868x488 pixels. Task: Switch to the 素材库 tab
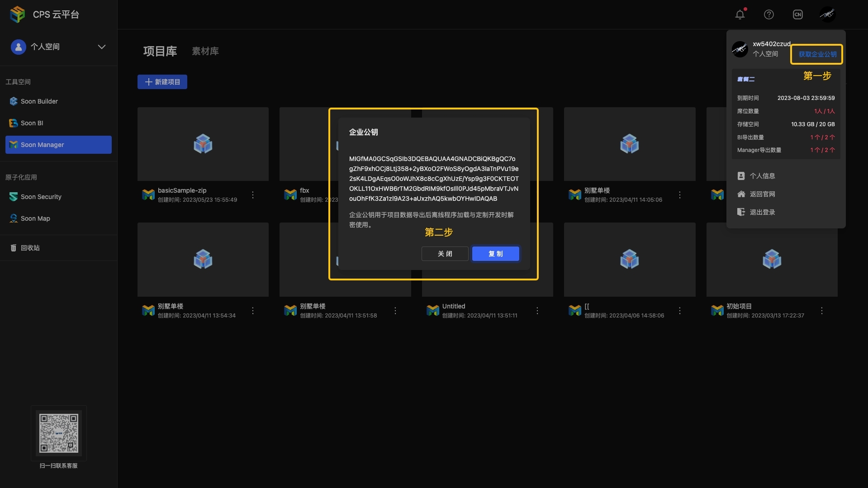click(205, 51)
